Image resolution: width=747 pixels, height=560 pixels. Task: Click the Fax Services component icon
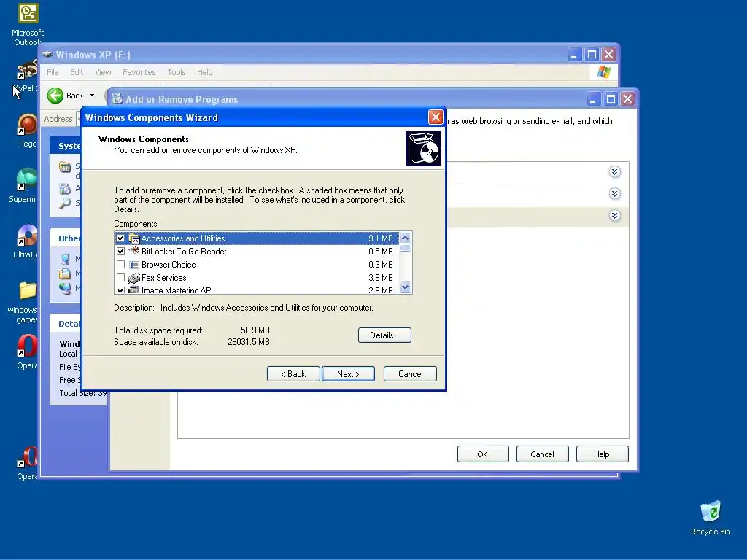(x=134, y=278)
